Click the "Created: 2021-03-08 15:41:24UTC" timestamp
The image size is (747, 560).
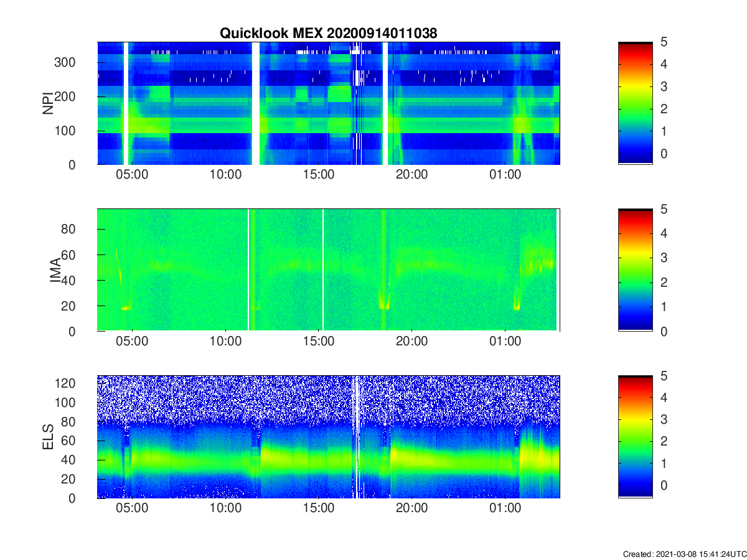(684, 554)
